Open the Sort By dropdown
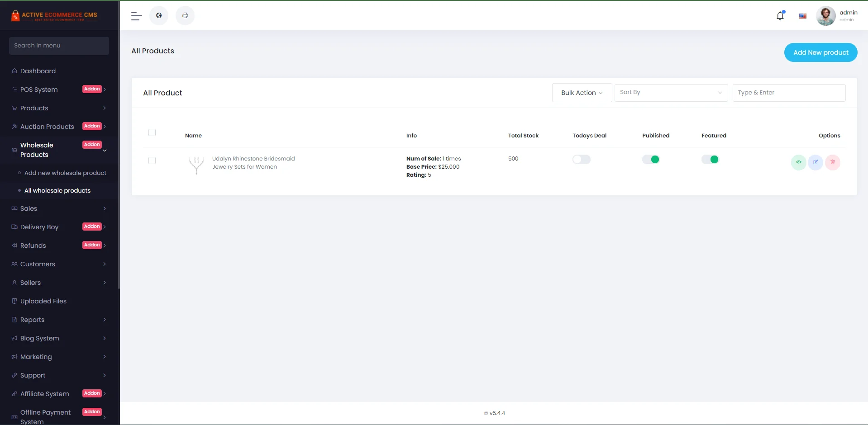The height and width of the screenshot is (425, 868). (671, 93)
